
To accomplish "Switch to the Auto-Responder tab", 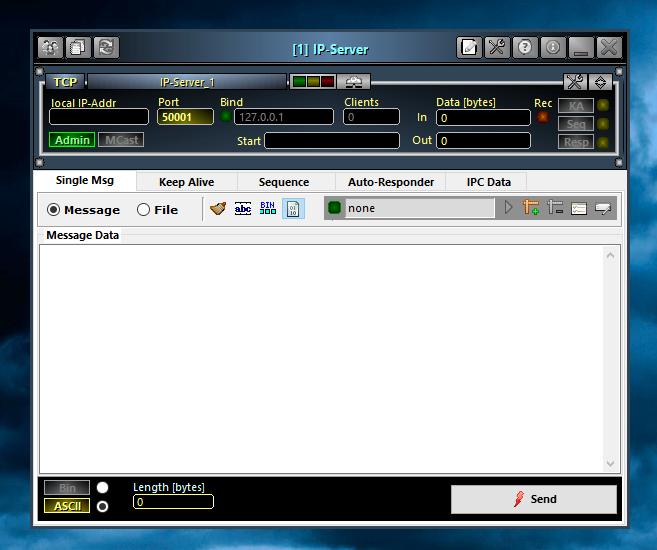I will tap(391, 182).
